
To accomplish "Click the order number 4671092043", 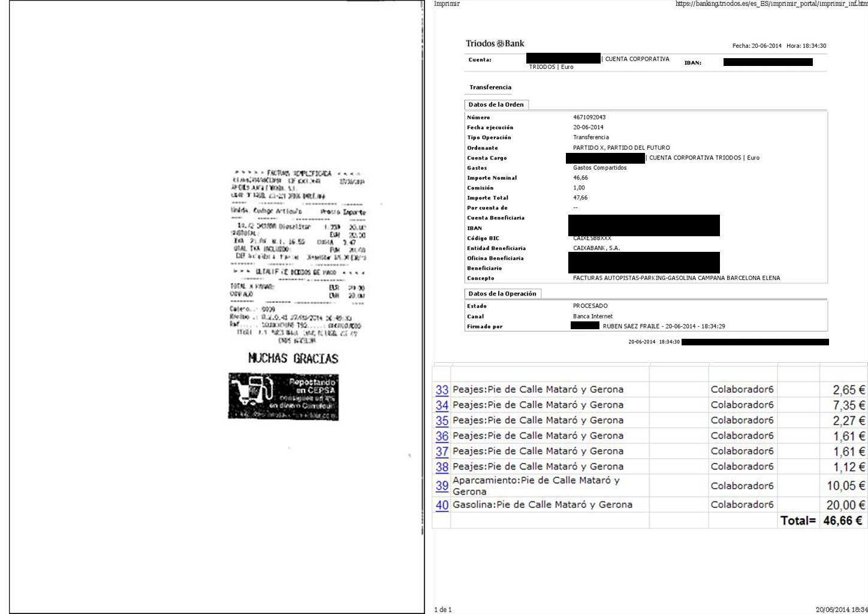I will click(x=589, y=118).
